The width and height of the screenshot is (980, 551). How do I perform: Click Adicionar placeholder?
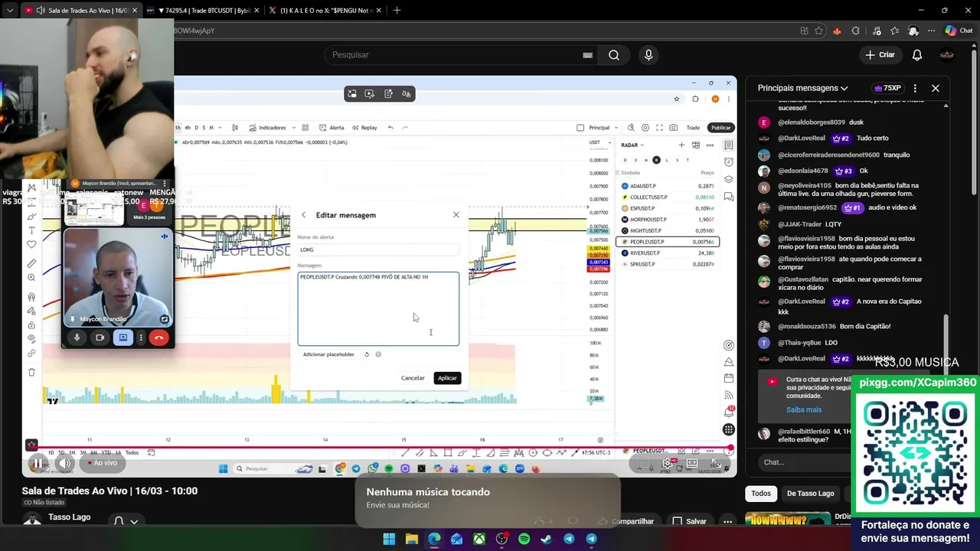pyautogui.click(x=328, y=354)
